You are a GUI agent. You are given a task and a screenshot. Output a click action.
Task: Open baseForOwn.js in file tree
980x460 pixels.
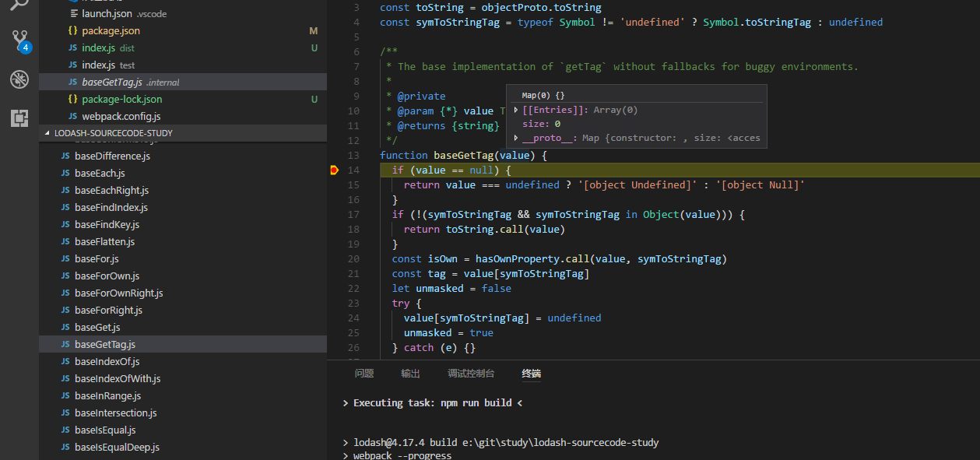pos(183,276)
